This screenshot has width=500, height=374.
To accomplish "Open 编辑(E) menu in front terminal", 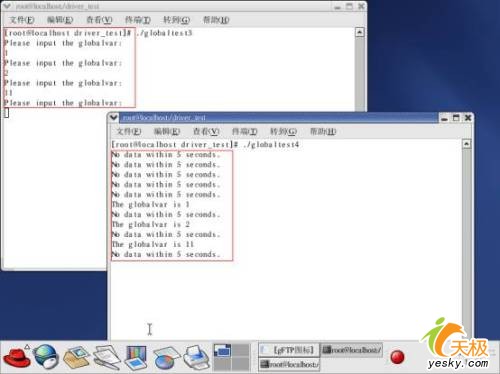I will click(x=167, y=131).
